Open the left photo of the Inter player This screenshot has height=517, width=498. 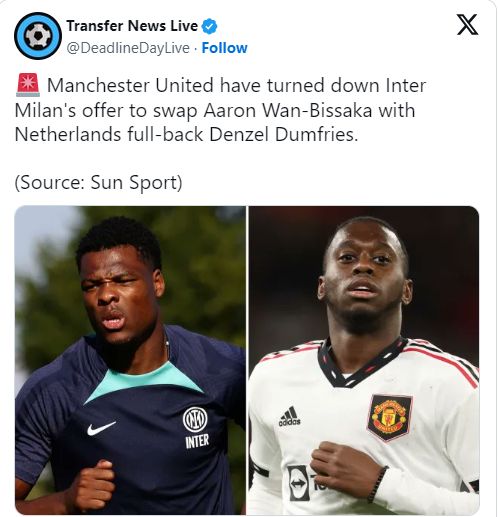pos(130,360)
